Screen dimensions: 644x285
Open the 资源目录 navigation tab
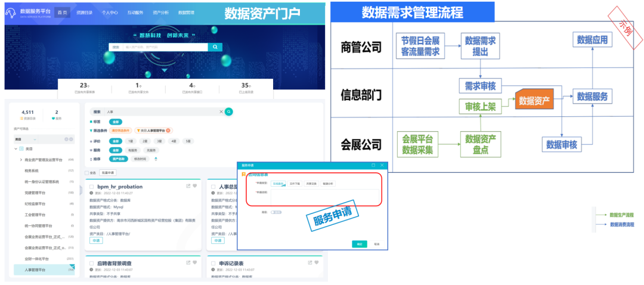pos(86,12)
